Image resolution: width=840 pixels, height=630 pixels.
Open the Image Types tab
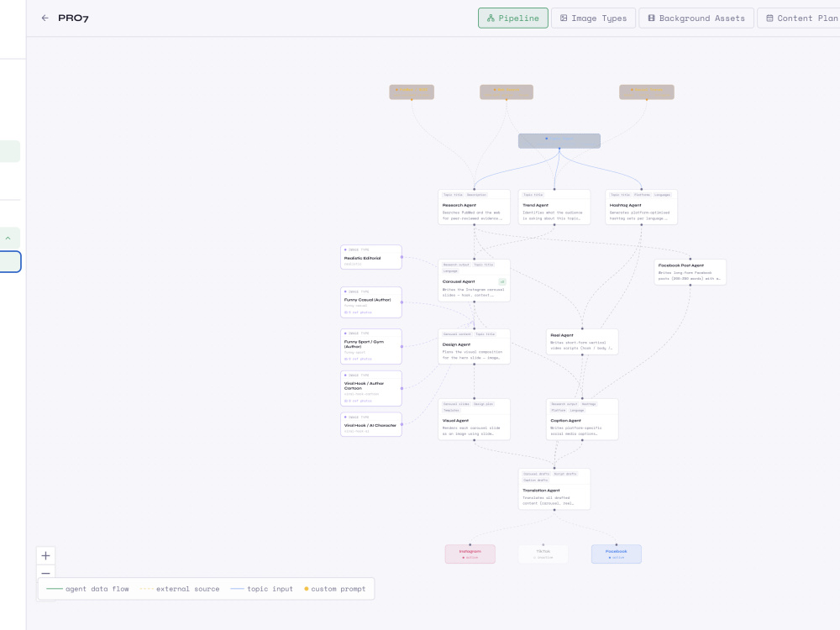pos(593,18)
